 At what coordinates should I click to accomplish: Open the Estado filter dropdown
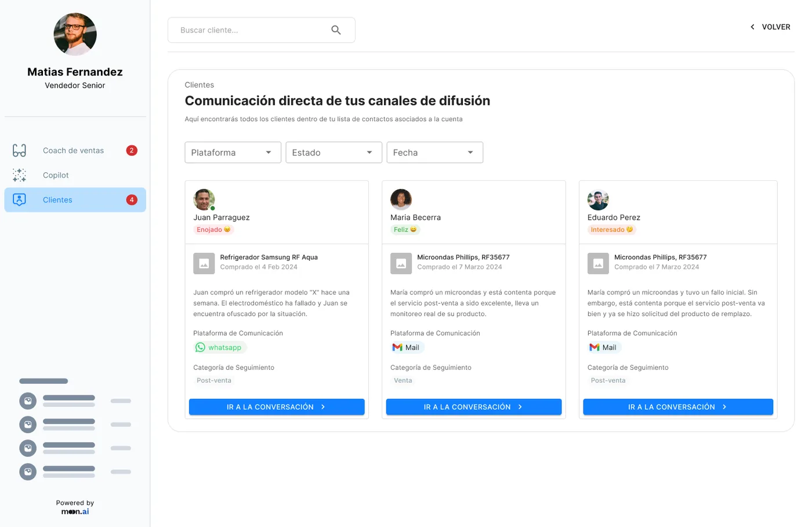click(334, 152)
